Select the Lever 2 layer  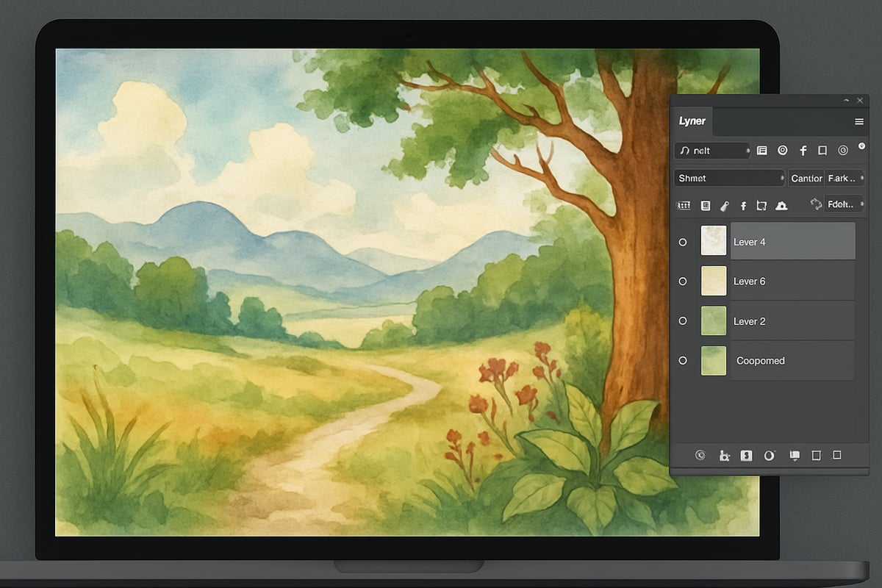click(792, 321)
